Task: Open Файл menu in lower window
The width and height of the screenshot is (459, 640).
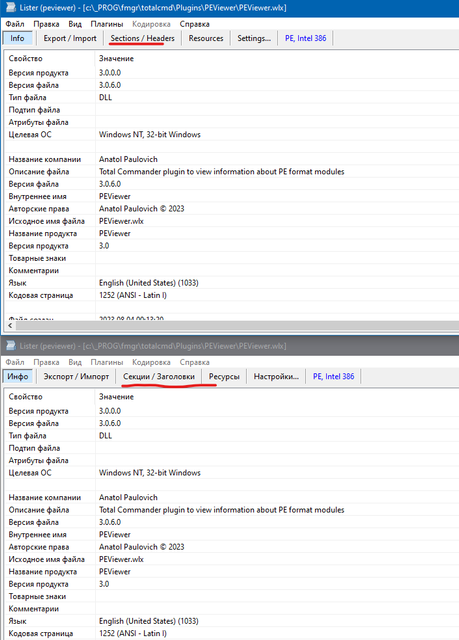Action: [15, 362]
